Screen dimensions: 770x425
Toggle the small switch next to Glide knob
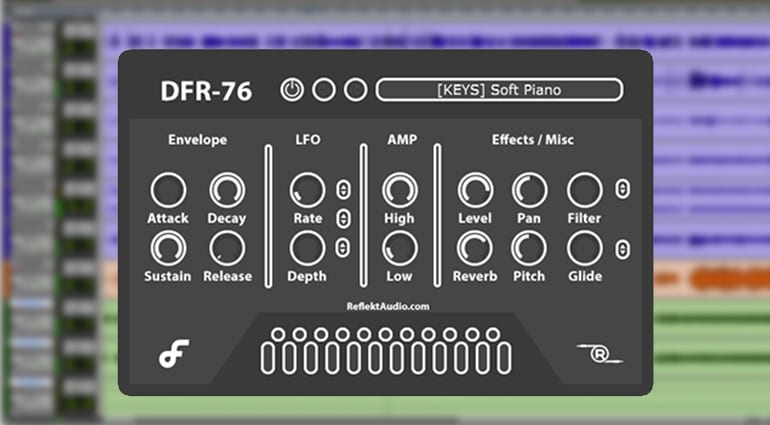[622, 250]
